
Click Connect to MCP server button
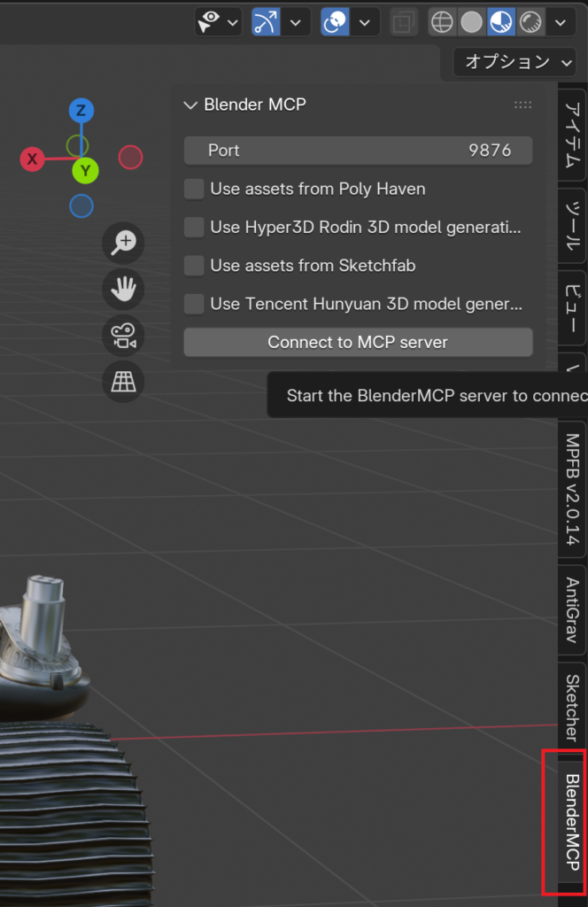coord(358,343)
